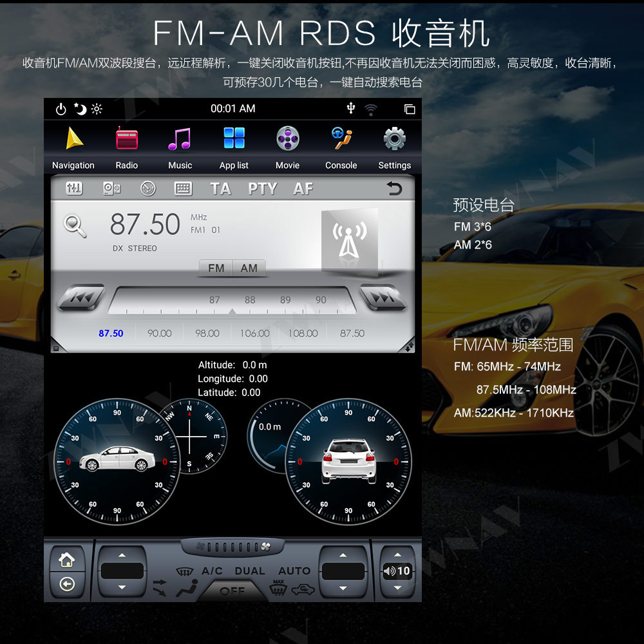Screen dimensions: 644x644
Task: Tap the radio antenna tower tile
Action: click(349, 242)
